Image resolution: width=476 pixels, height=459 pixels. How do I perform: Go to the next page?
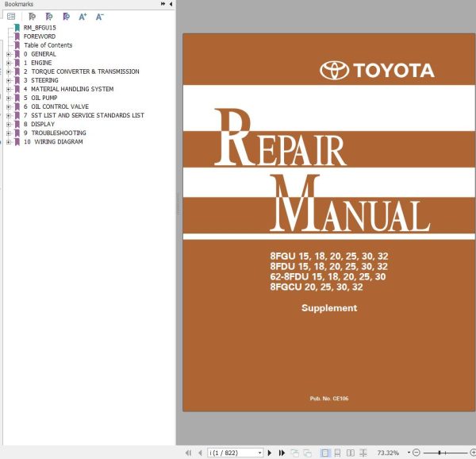point(269,453)
